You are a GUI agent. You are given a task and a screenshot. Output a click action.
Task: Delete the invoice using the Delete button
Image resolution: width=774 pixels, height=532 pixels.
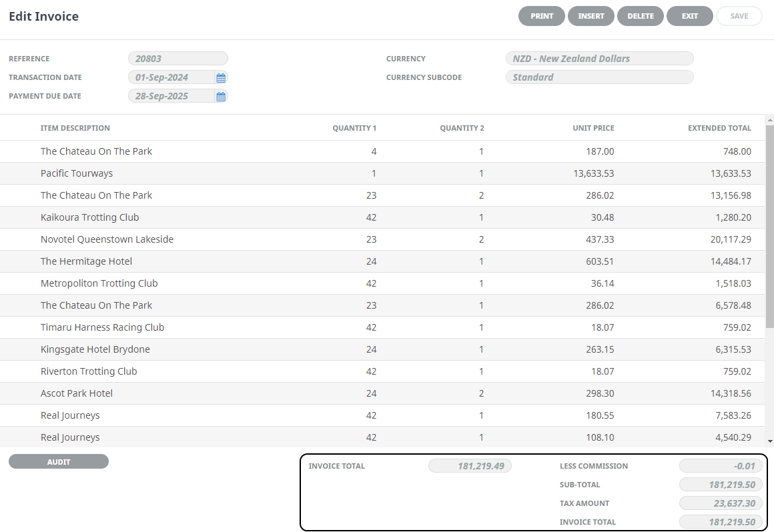click(x=640, y=16)
